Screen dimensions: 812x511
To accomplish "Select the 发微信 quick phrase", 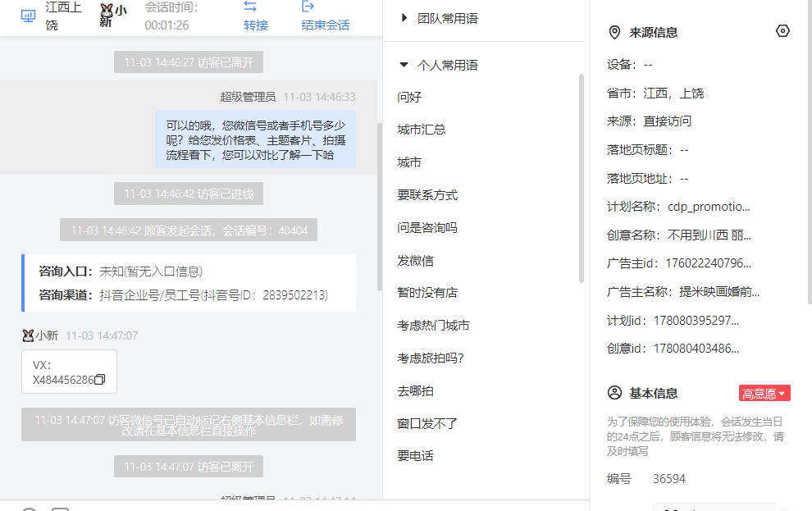I will click(415, 260).
